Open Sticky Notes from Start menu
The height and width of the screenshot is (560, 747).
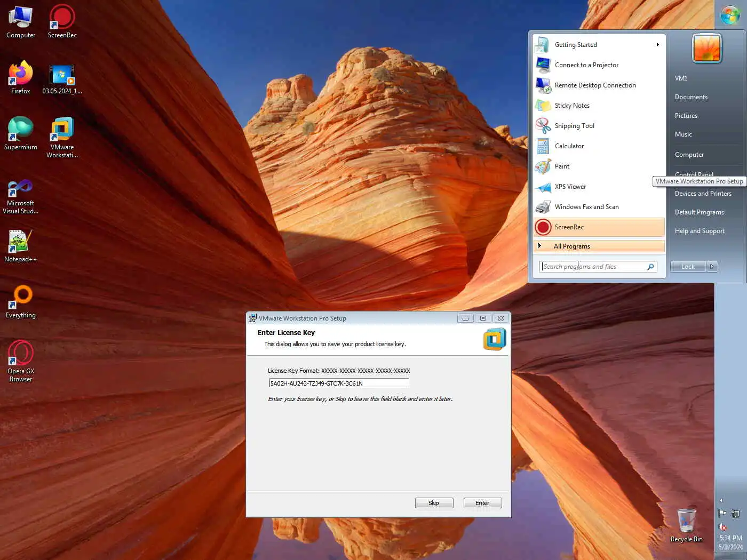tap(599, 106)
